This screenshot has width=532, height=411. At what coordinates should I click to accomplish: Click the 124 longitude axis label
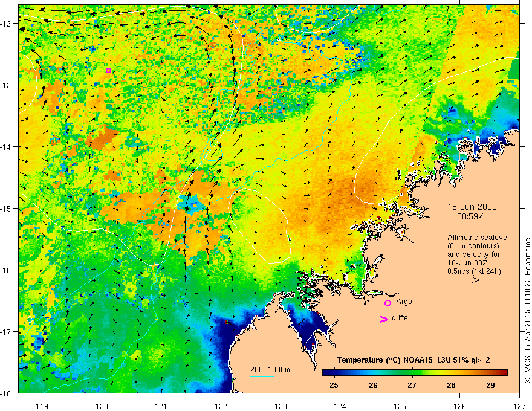(x=340, y=406)
